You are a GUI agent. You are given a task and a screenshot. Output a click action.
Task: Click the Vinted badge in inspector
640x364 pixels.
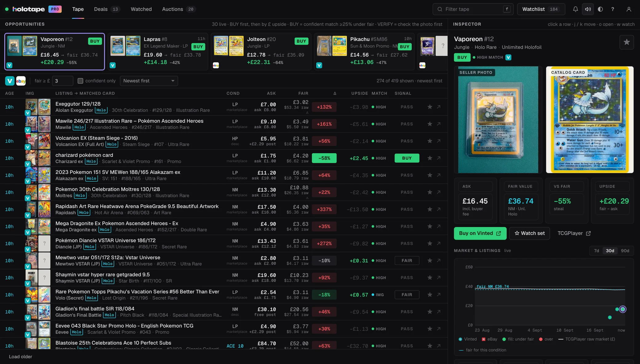coord(508,58)
